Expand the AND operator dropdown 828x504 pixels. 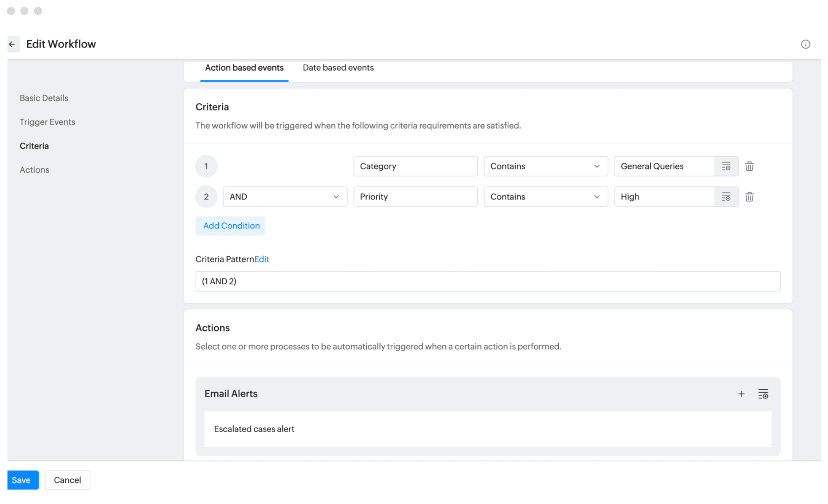(x=285, y=197)
